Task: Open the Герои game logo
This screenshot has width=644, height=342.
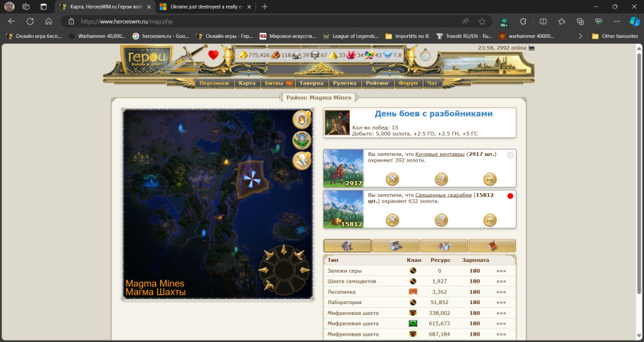Action: click(147, 59)
